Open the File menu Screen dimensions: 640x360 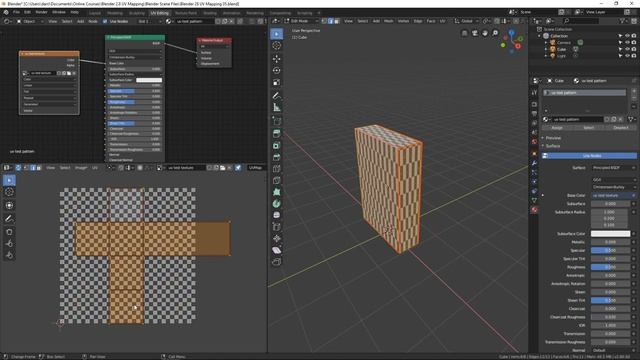click(16, 12)
